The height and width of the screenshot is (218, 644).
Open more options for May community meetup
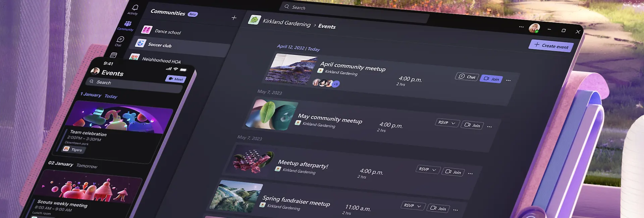pos(489,127)
